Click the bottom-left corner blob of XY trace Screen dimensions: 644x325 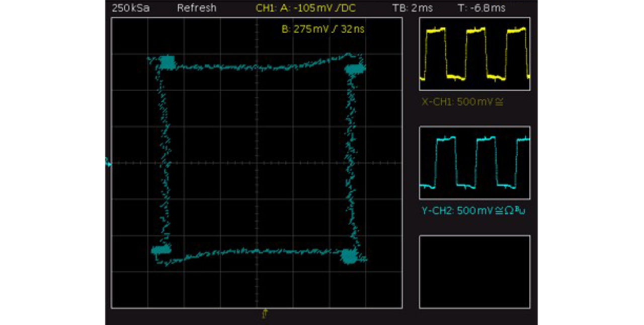coord(161,250)
